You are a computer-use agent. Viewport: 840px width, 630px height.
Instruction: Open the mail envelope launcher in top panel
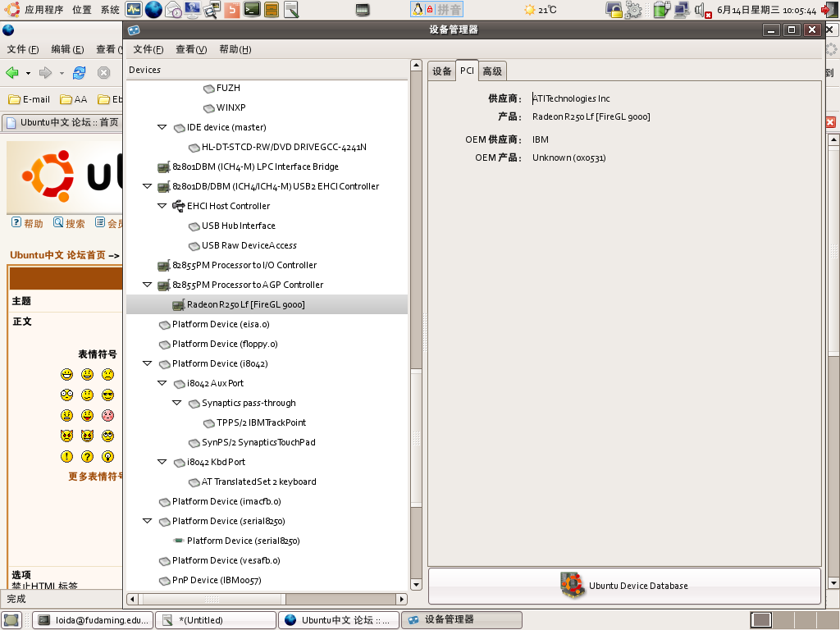pos(173,9)
